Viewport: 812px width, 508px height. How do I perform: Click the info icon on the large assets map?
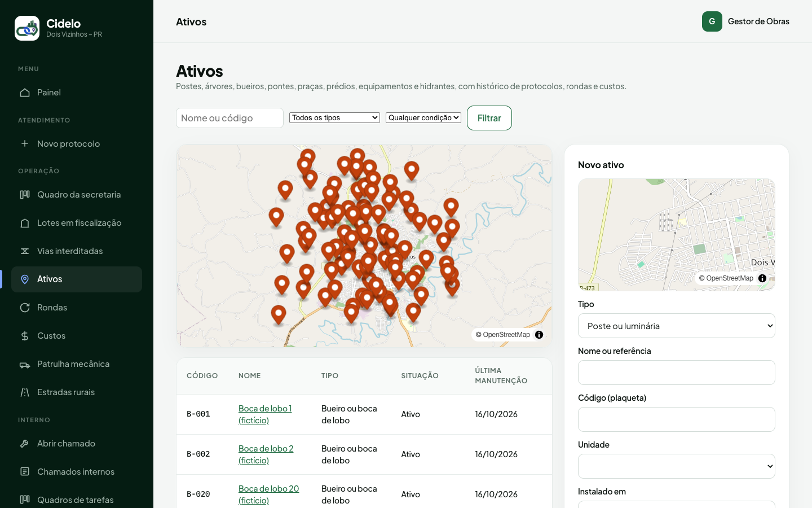click(539, 335)
